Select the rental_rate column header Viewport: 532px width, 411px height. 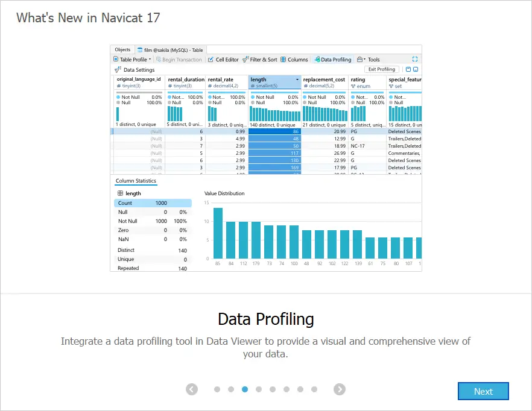(x=226, y=82)
